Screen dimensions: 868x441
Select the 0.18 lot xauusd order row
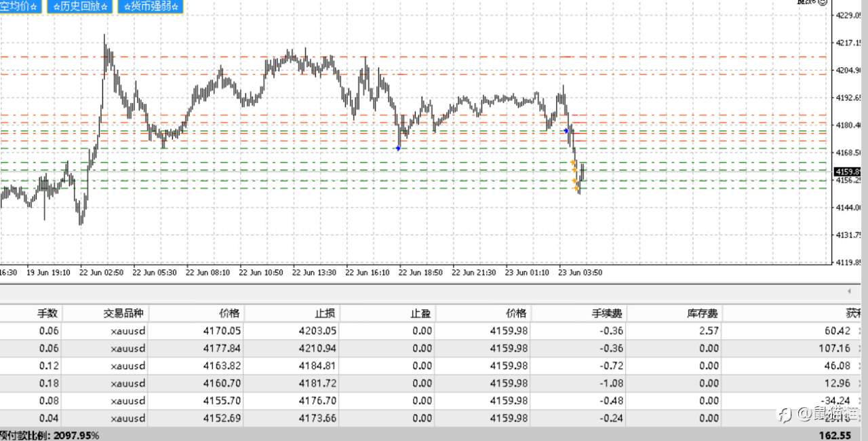[434, 383]
